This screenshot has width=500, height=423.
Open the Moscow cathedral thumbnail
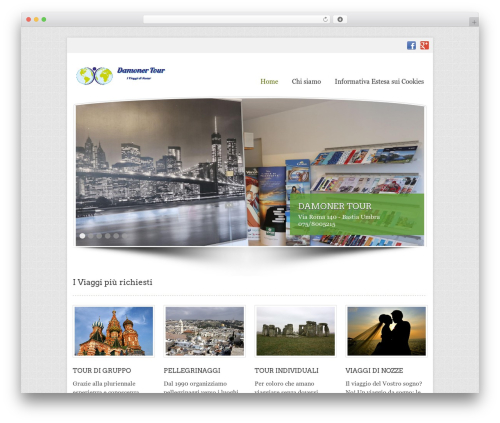114,331
